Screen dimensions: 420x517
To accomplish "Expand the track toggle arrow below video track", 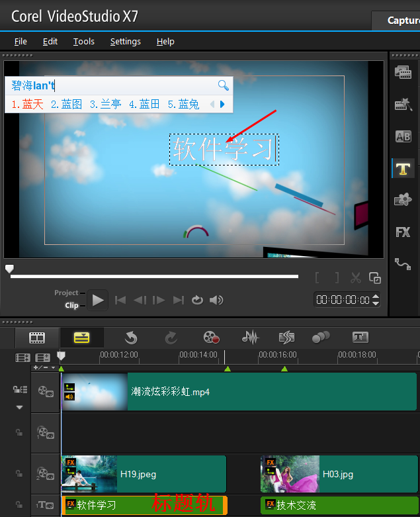I will pos(20,407).
